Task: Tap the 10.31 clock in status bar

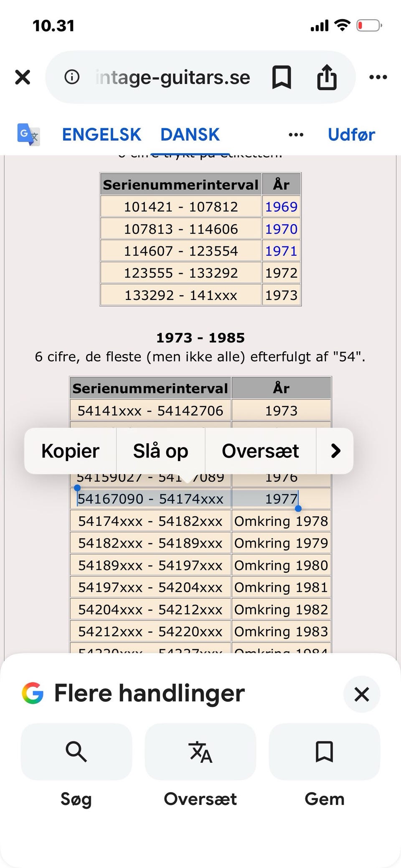Action: click(x=53, y=26)
